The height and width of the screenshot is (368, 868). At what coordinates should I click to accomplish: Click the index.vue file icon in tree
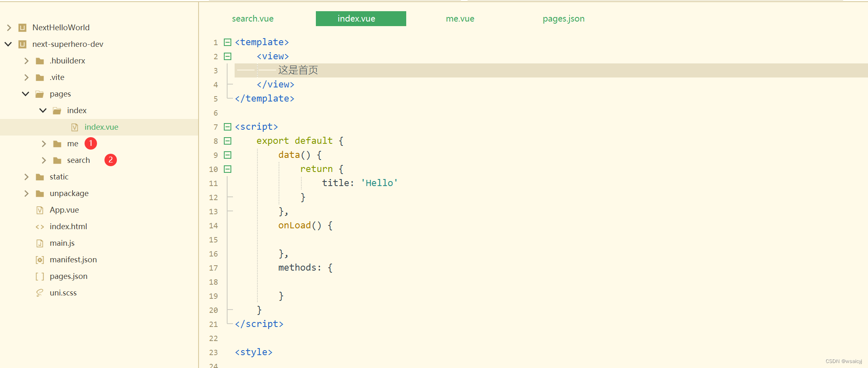click(75, 127)
